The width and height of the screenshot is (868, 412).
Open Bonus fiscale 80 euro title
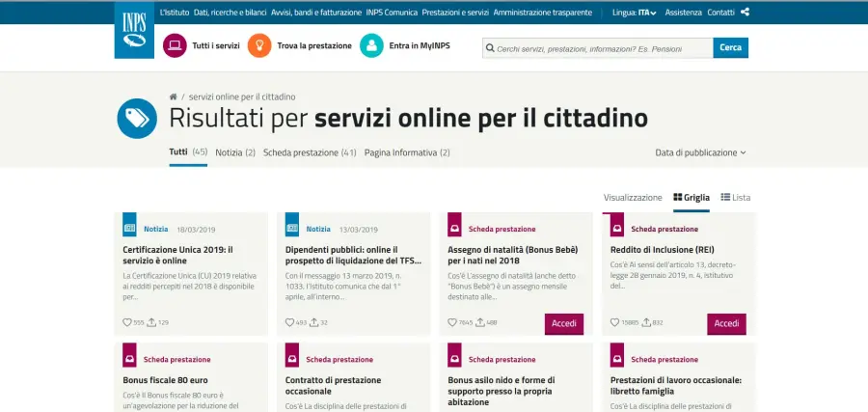tap(166, 380)
